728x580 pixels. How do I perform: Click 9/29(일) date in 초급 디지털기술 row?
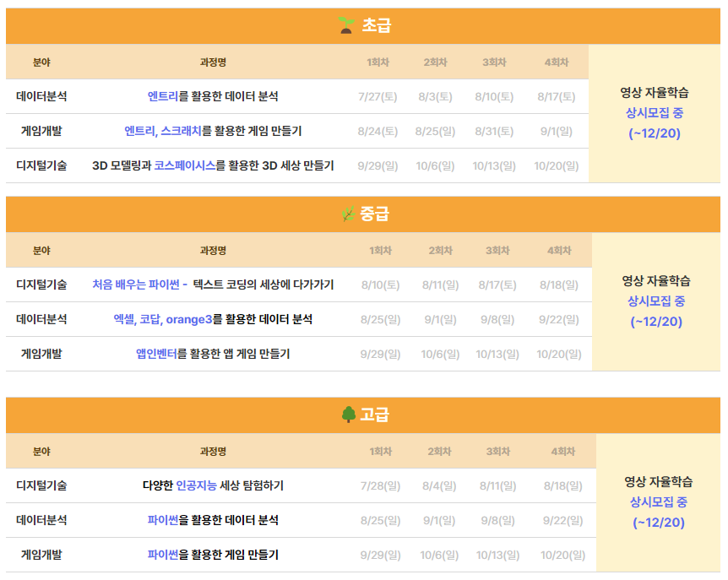378,166
